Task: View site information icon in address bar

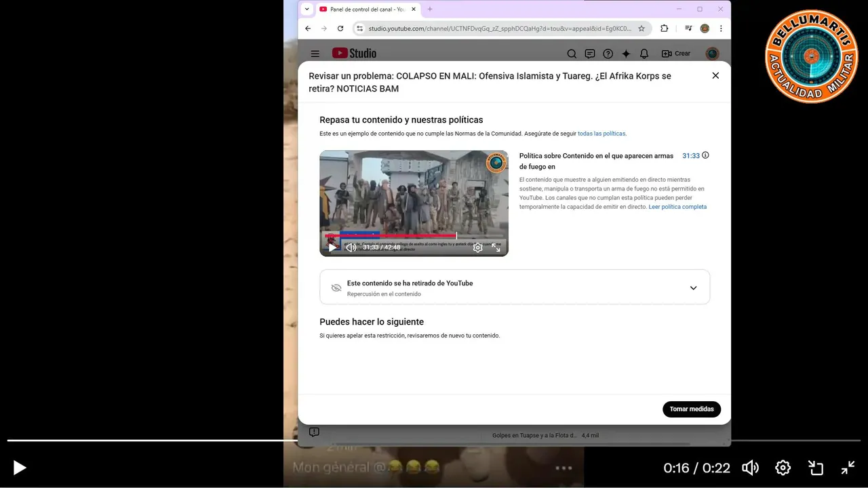Action: coord(360,28)
